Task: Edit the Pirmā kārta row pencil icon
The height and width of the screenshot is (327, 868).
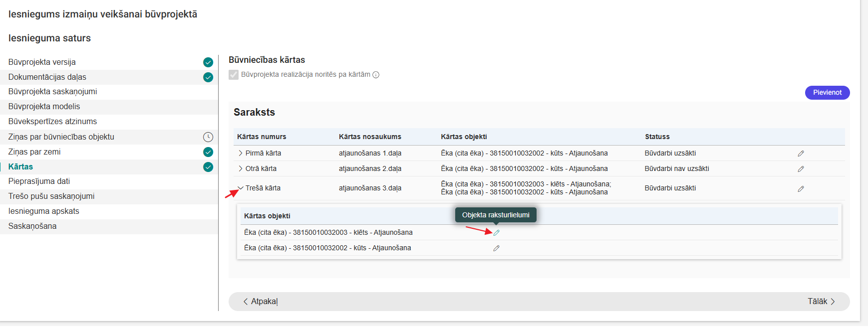Action: [801, 154]
